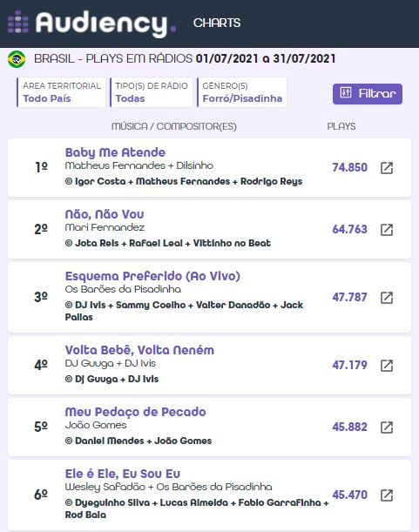The height and width of the screenshot is (532, 419).
Task: Click the Audiency logo icon
Action: click(18, 22)
